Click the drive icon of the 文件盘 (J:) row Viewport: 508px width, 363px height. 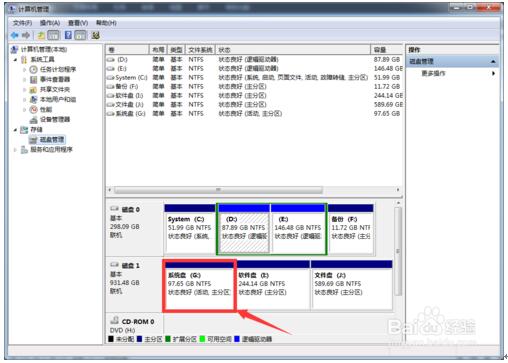111,105
